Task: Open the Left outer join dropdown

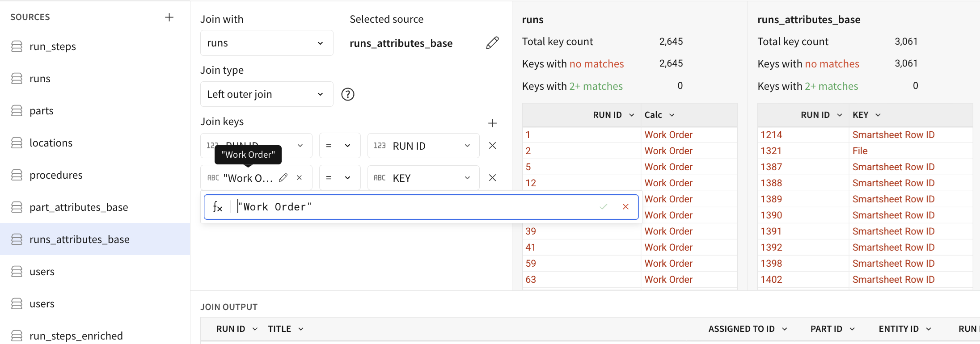Action: click(266, 94)
